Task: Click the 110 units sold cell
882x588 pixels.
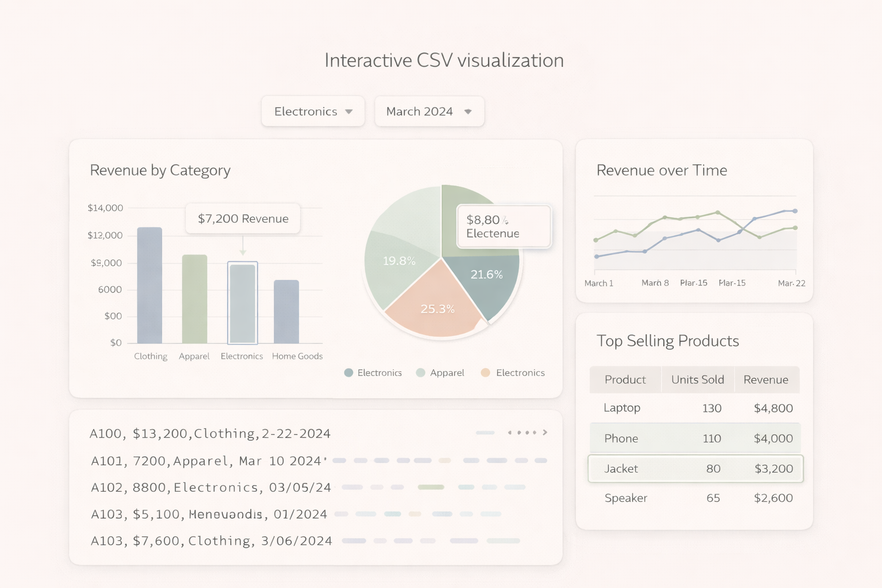Action: [712, 438]
